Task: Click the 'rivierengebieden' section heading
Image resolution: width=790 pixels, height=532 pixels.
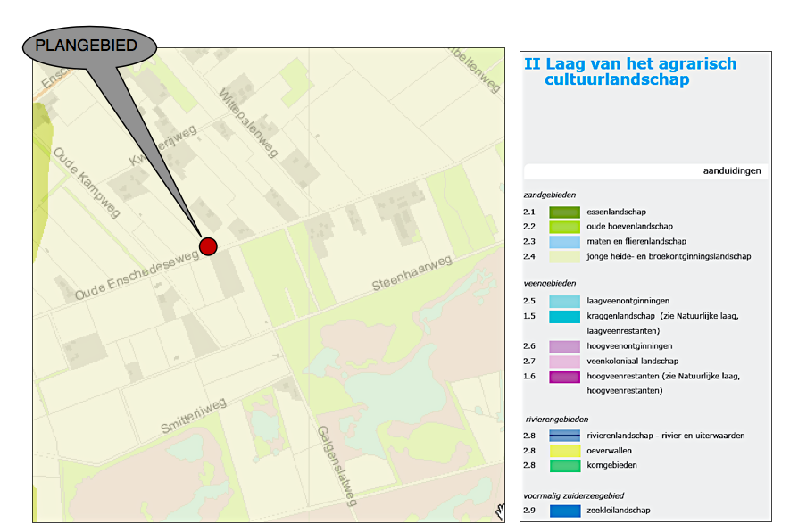Action: (557, 420)
